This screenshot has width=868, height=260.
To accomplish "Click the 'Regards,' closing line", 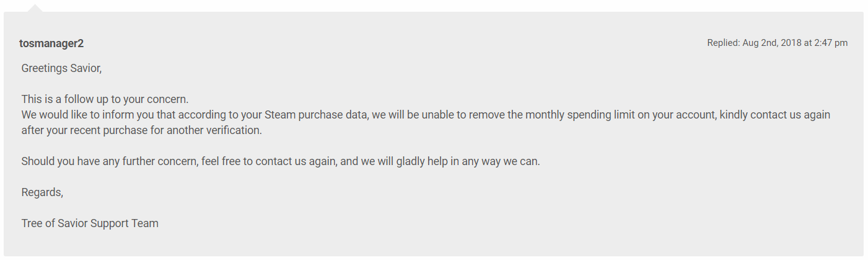I will tap(42, 192).
